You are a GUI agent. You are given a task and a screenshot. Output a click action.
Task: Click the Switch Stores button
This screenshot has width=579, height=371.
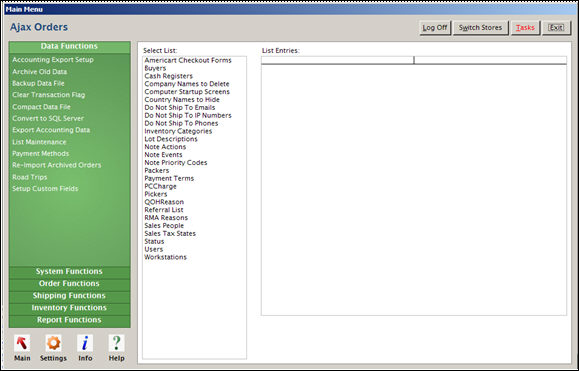pos(480,28)
